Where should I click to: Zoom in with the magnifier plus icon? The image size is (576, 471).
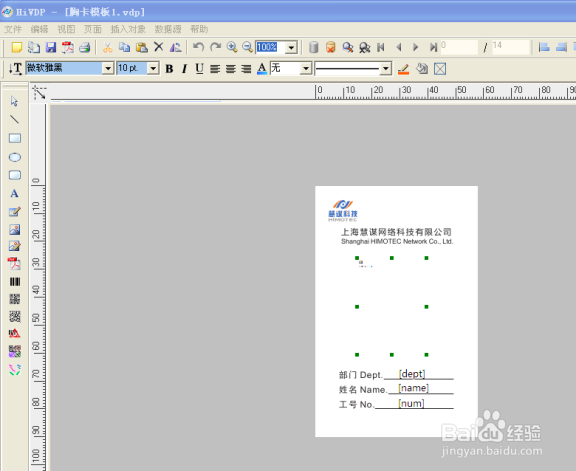click(232, 47)
